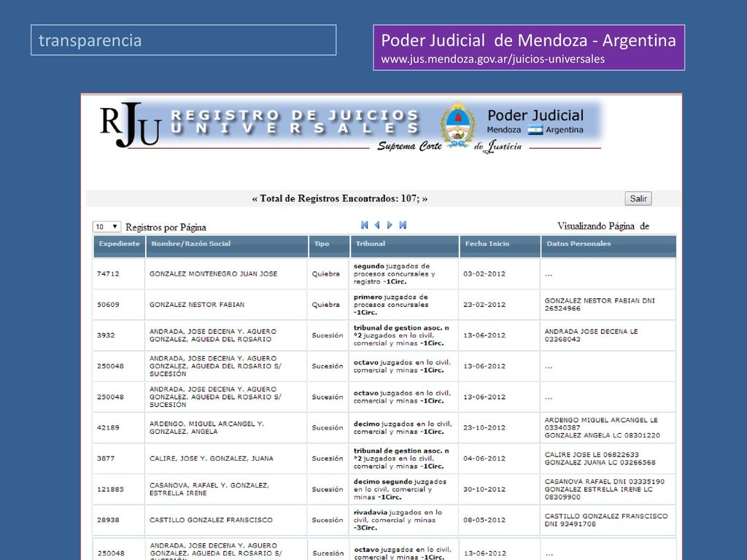Click the Fecha Inicio column header
The height and width of the screenshot is (560, 747).
click(x=500, y=246)
